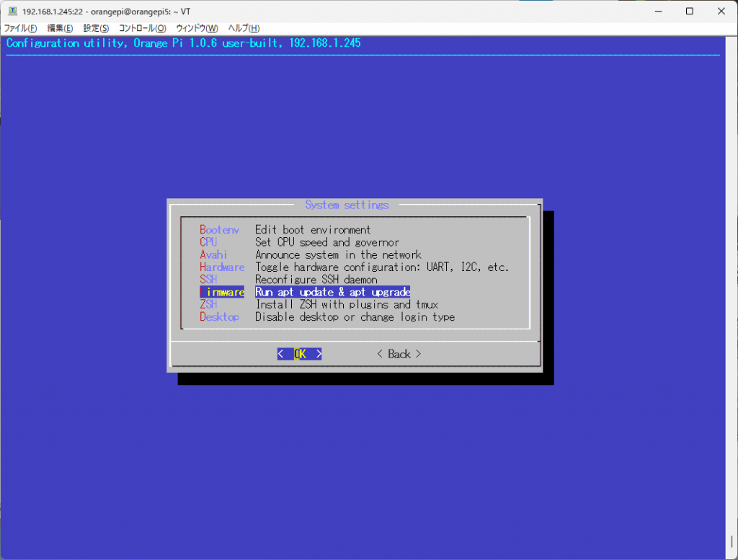Click the Back button
Screen dimensions: 738x560
click(x=399, y=354)
